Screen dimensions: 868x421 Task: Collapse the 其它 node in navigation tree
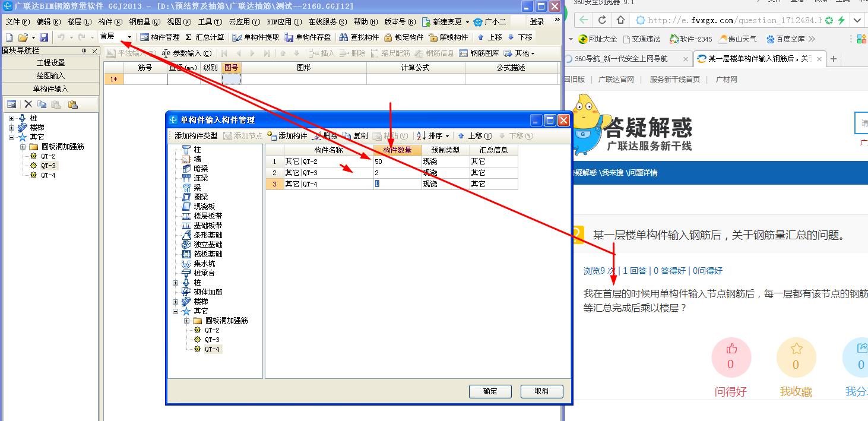click(x=12, y=137)
